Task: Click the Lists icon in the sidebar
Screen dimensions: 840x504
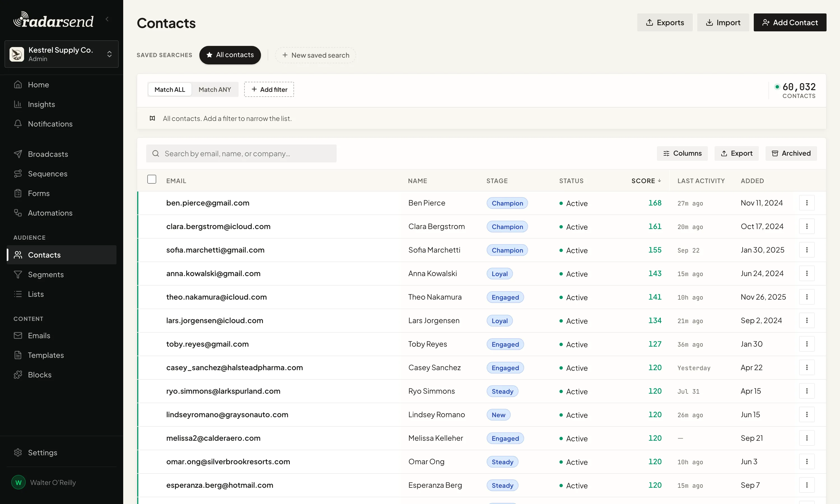Action: pyautogui.click(x=18, y=294)
